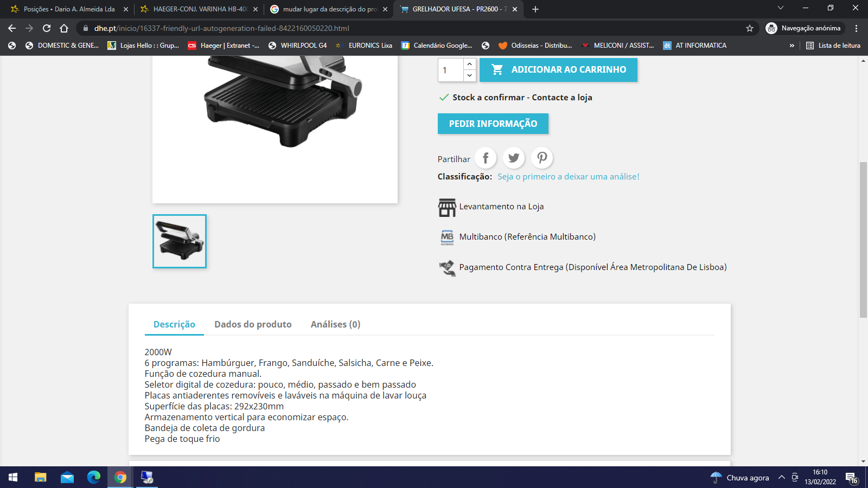Open the Lista de leitura reading list
This screenshot has width=868, height=488.
(833, 46)
